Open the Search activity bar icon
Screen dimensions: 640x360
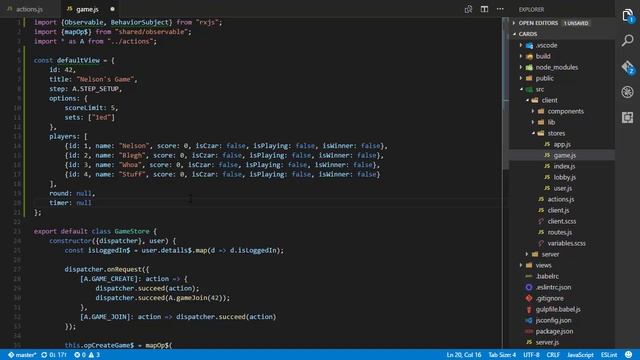point(627,40)
